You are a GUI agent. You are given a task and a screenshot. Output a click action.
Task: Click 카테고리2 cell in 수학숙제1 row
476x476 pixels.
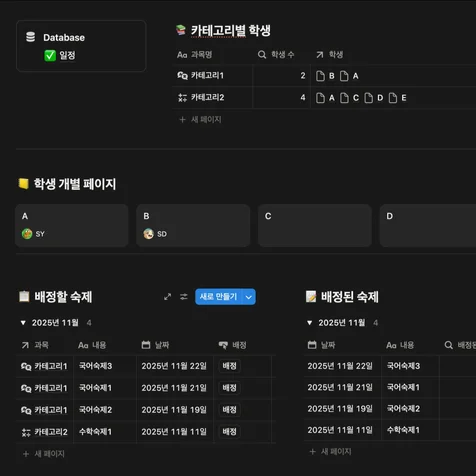tap(45, 432)
